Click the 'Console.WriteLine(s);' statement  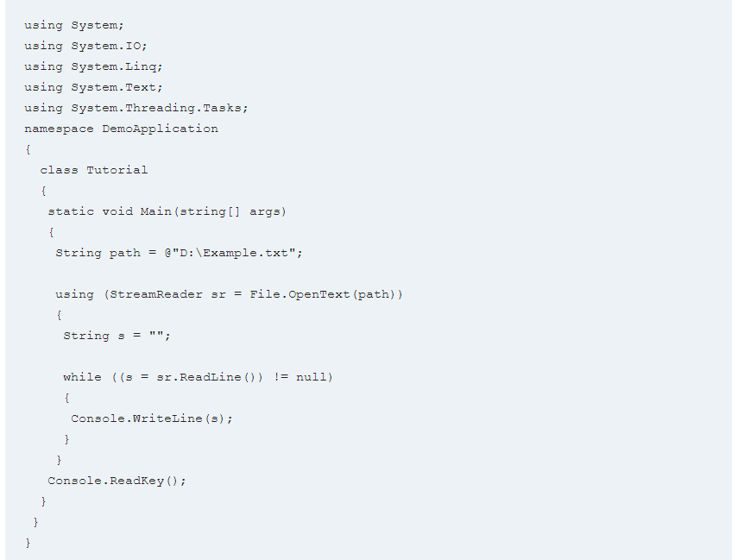click(x=152, y=418)
